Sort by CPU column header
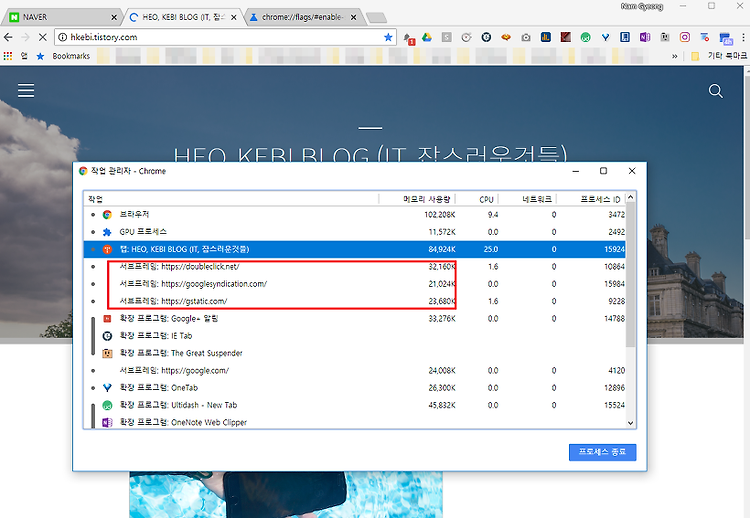The image size is (750, 518). [x=477, y=199]
